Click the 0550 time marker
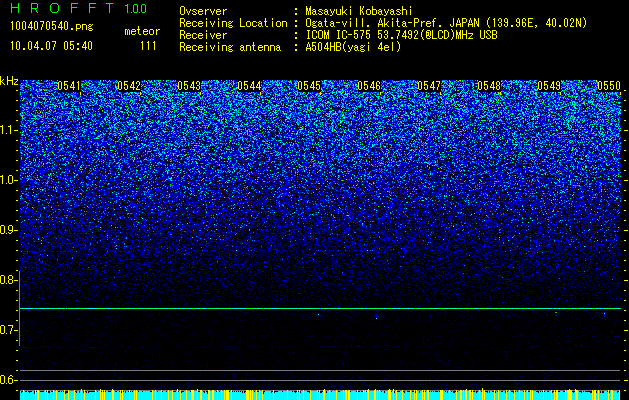This screenshot has width=629, height=400. [x=609, y=86]
